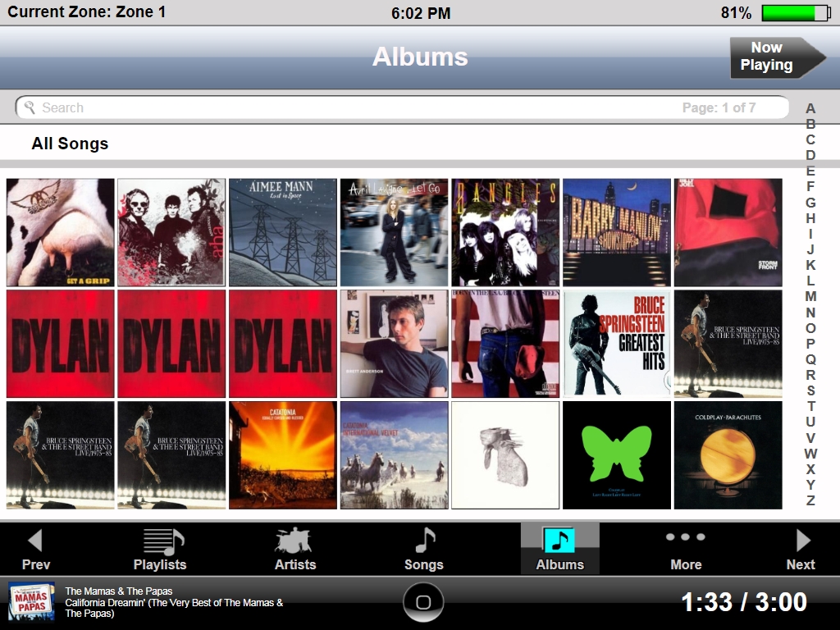The width and height of the screenshot is (840, 630).
Task: Open Aimee Mann Lost in Space album
Action: tap(283, 232)
